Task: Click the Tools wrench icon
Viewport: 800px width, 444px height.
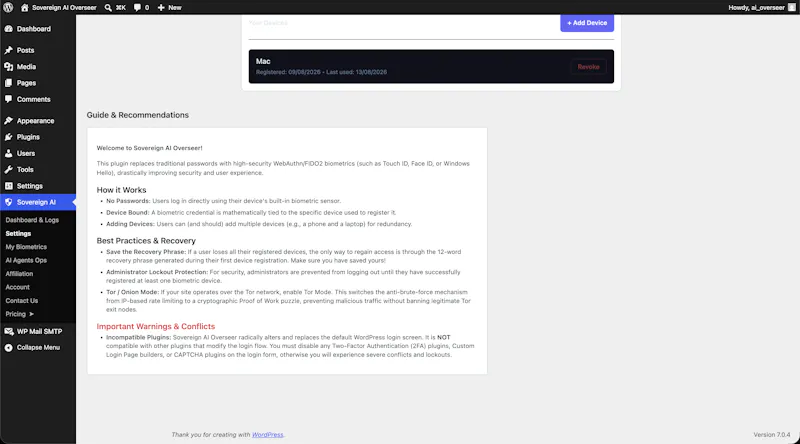Action: pos(9,169)
